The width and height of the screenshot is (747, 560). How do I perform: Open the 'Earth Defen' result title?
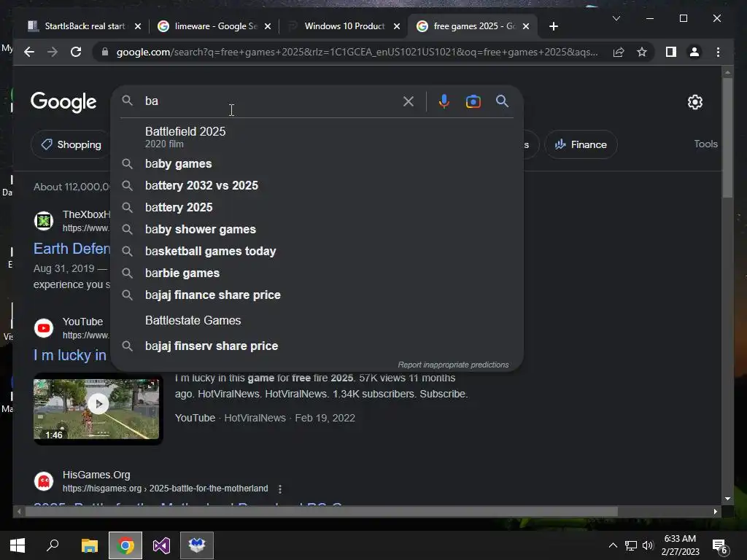[x=71, y=249]
